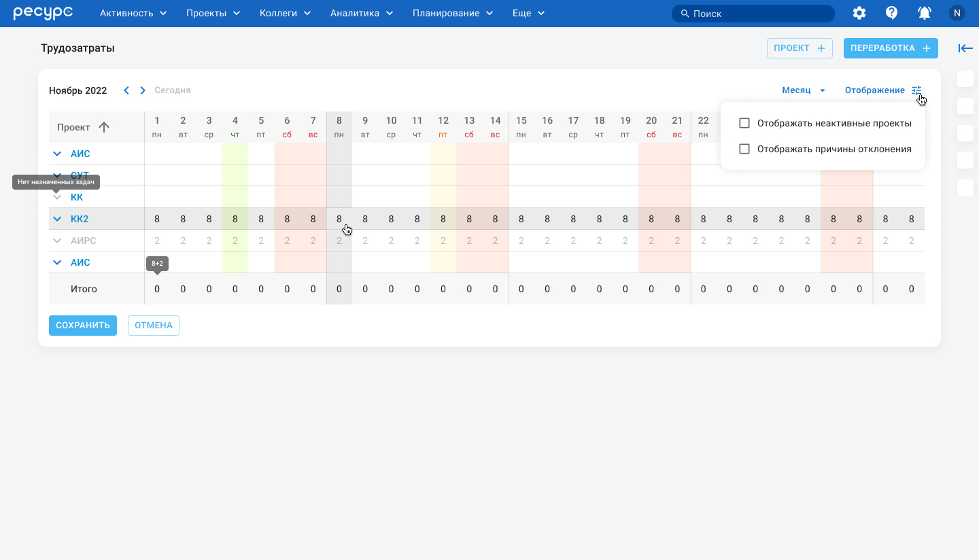Go to next month arrow
This screenshot has height=560, width=979.
point(143,90)
